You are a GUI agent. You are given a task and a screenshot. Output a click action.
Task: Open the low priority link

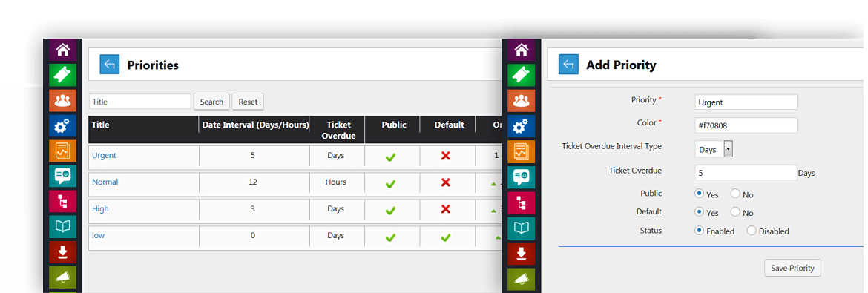coord(98,235)
